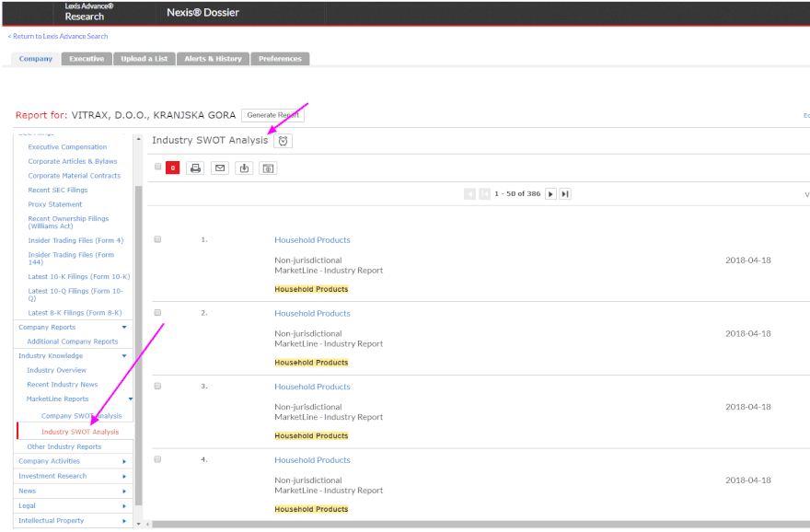The width and height of the screenshot is (810, 532).
Task: Click the save-to-folder icon in results toolbar
Action: [268, 168]
